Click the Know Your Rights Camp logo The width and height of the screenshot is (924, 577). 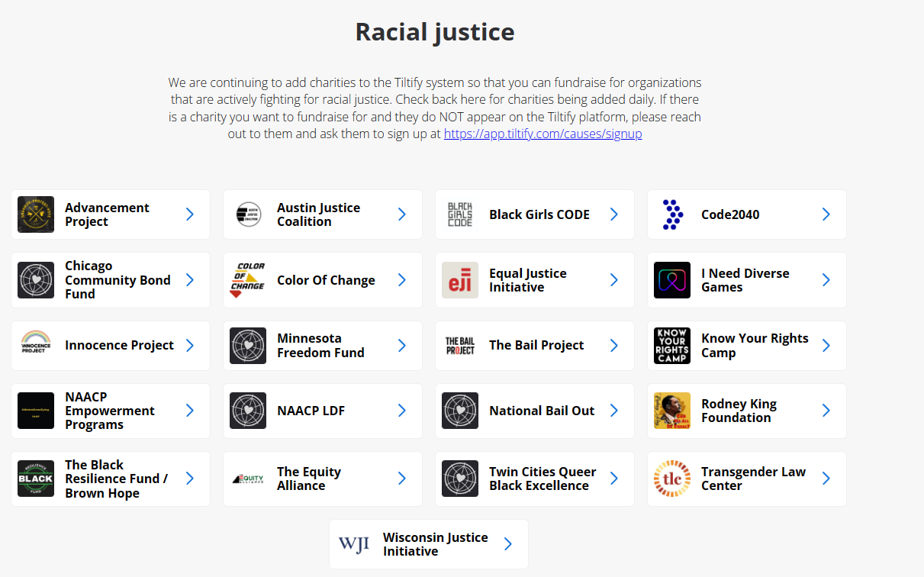coord(672,346)
